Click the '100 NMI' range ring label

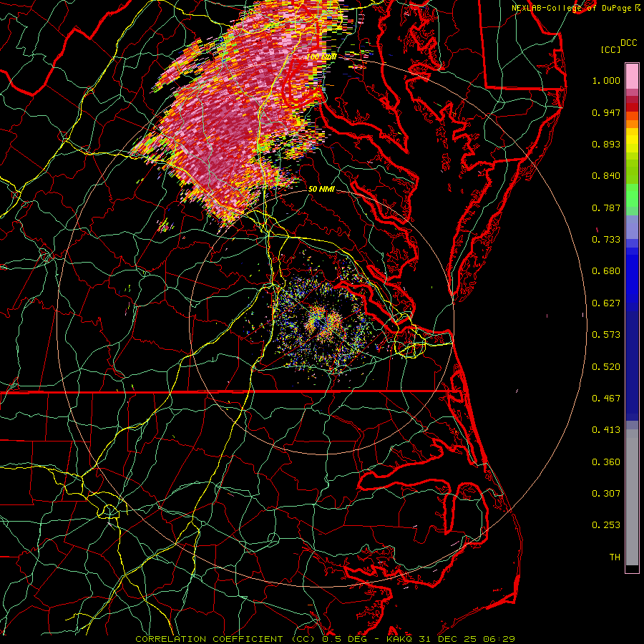321,57
